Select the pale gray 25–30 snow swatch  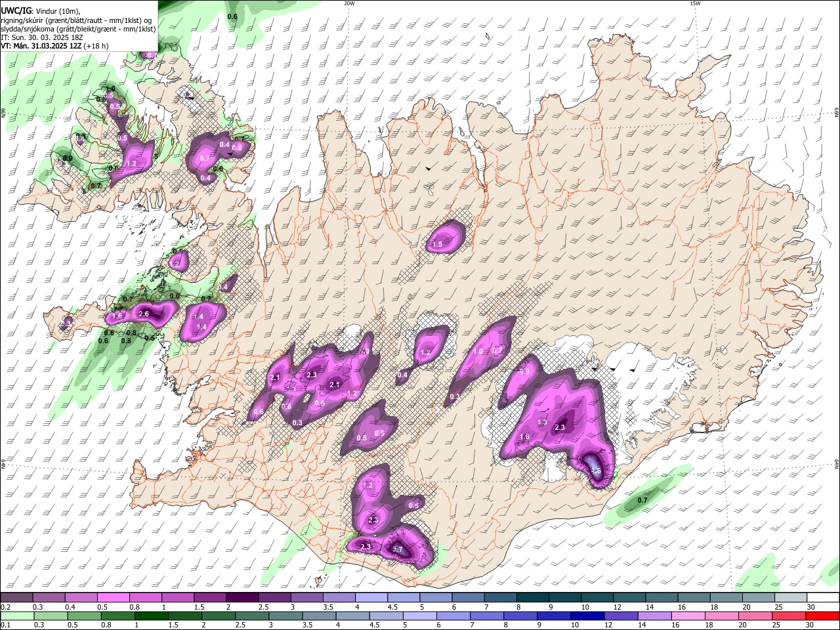pyautogui.click(x=791, y=597)
